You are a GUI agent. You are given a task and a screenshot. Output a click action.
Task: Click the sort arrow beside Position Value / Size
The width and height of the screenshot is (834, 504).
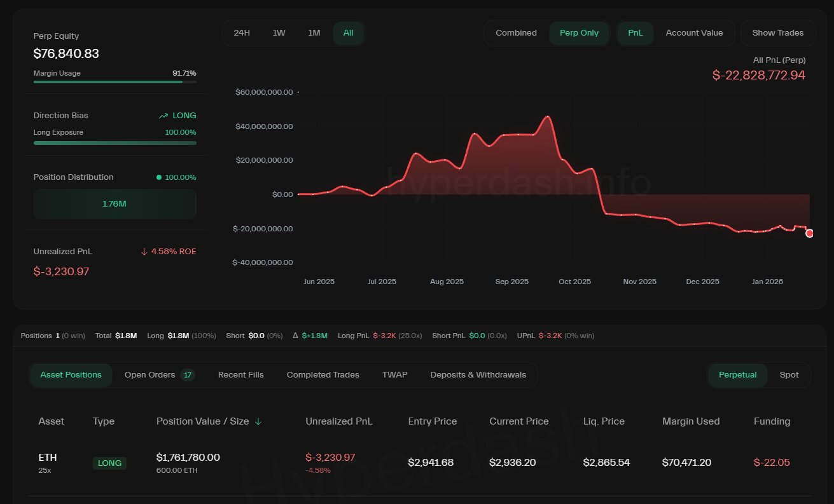tap(258, 421)
